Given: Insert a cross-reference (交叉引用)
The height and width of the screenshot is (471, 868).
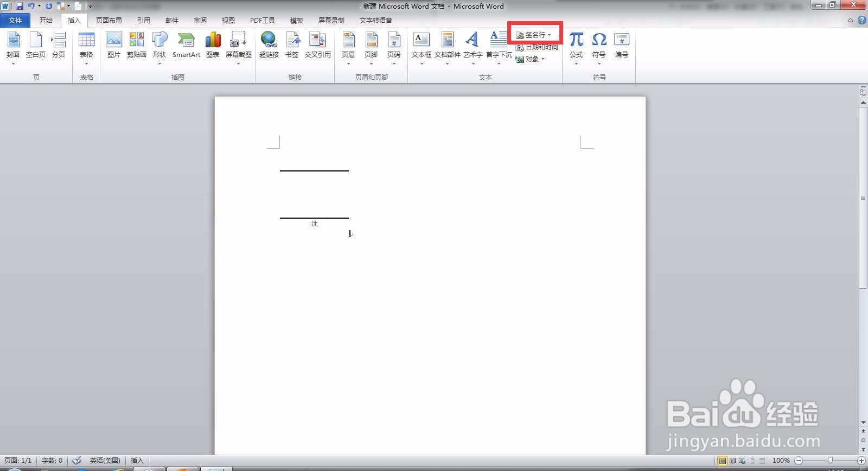Looking at the screenshot, I should pos(318,46).
